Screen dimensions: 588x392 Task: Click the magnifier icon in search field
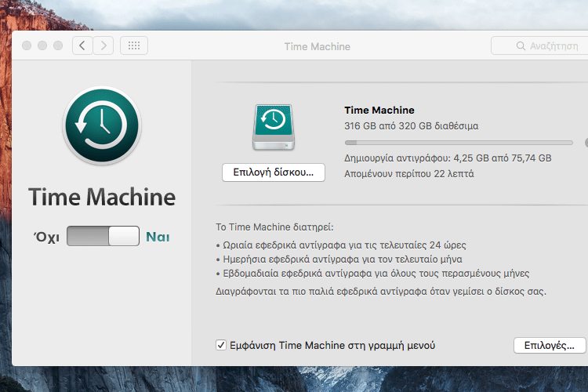[x=521, y=45]
